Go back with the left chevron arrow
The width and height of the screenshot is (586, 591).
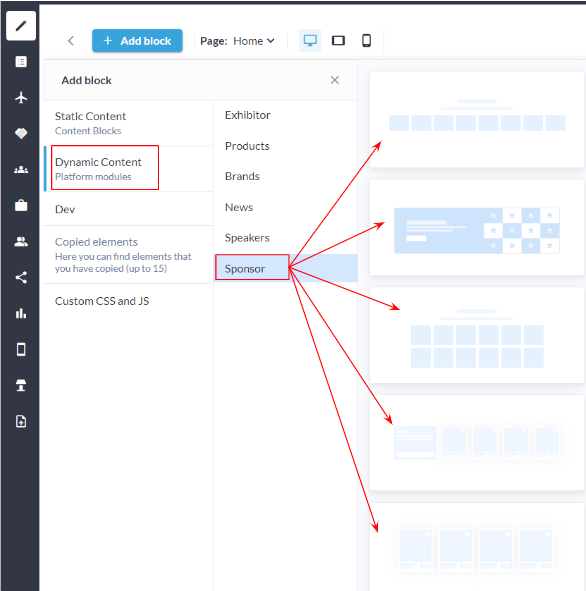click(x=71, y=41)
